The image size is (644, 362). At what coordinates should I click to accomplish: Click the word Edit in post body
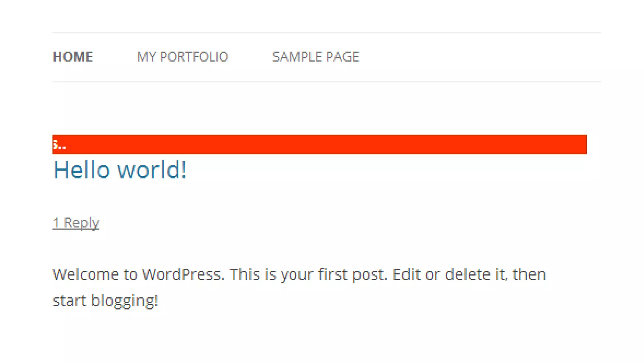(406, 274)
